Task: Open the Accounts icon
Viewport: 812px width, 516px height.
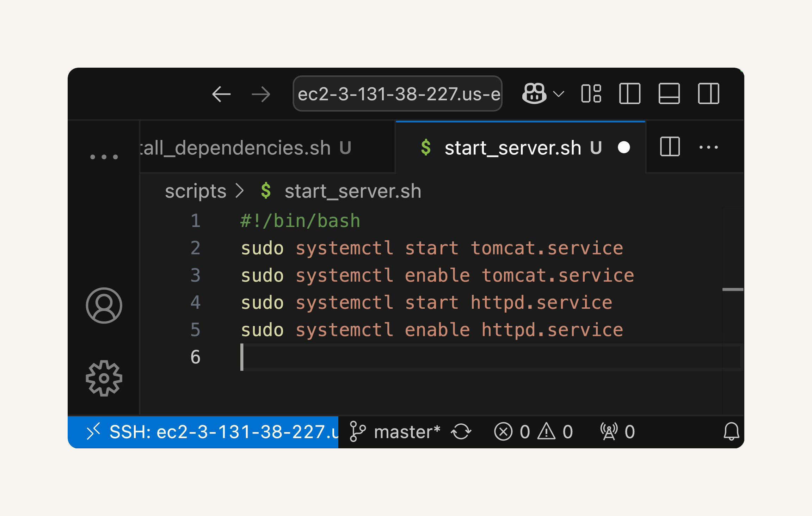Action: point(104,306)
